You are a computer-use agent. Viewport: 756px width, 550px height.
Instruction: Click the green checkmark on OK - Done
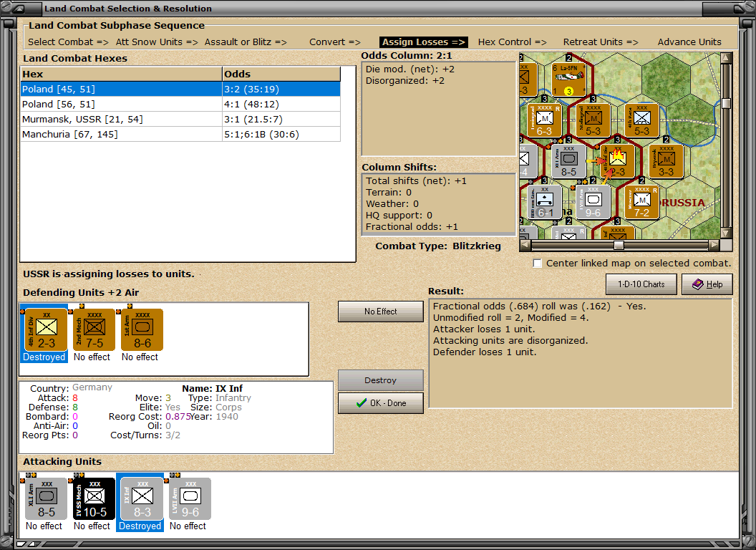click(361, 403)
